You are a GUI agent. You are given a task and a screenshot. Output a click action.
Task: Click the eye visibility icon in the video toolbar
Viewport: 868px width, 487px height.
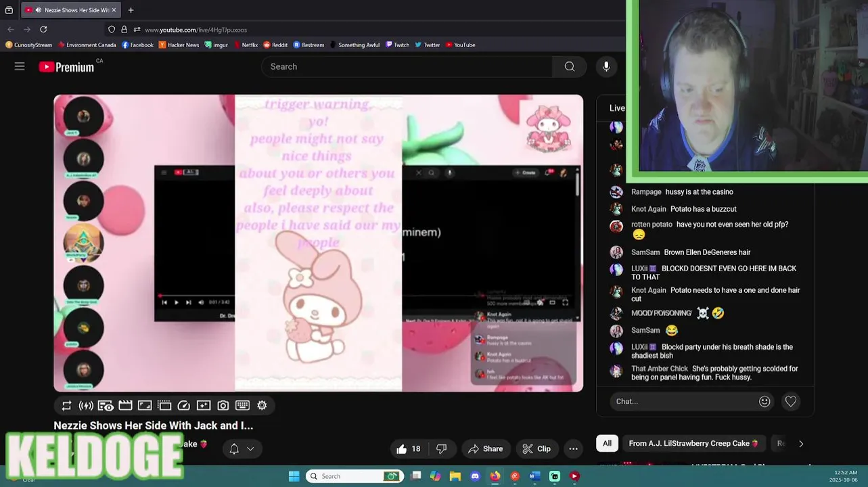tap(106, 405)
